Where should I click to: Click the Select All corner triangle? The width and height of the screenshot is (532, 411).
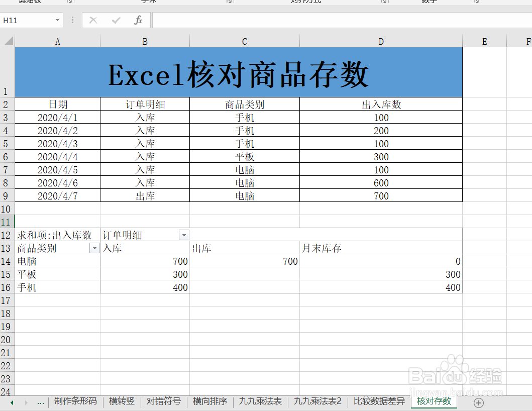tap(8, 41)
